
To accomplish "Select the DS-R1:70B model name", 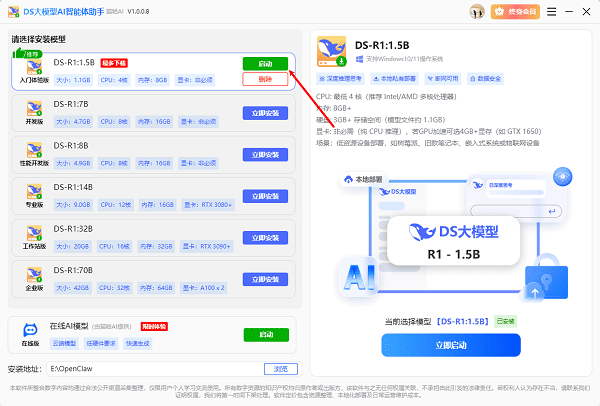I will coord(73,270).
